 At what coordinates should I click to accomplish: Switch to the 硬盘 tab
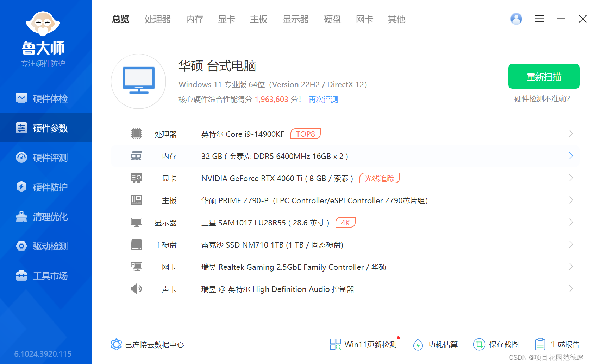coord(333,19)
